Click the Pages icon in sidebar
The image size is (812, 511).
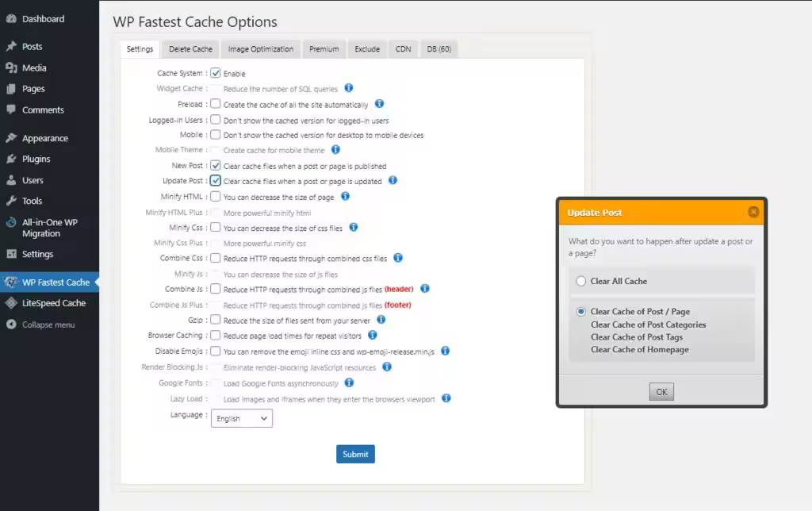(x=11, y=89)
